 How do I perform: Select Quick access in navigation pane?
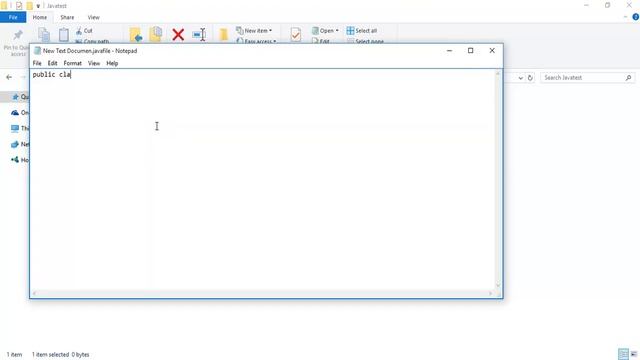20,97
